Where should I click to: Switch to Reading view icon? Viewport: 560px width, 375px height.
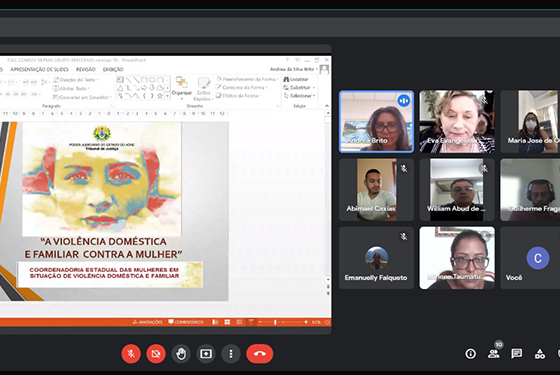[239, 322]
